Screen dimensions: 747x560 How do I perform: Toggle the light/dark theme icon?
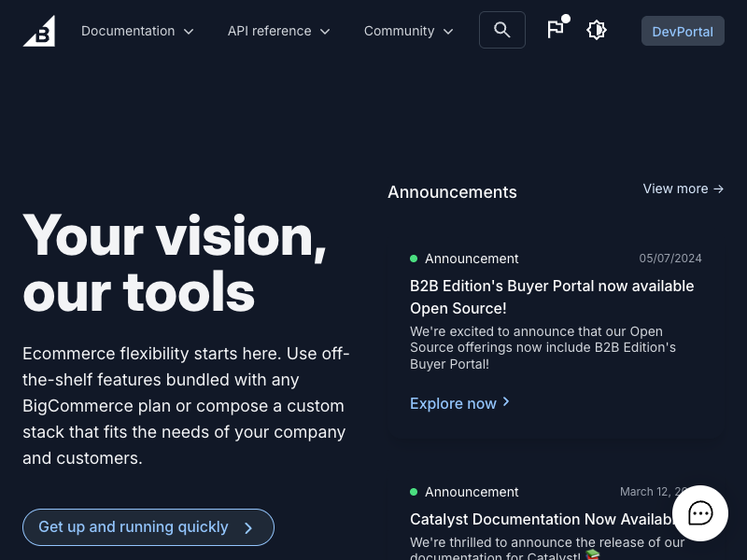point(597,30)
